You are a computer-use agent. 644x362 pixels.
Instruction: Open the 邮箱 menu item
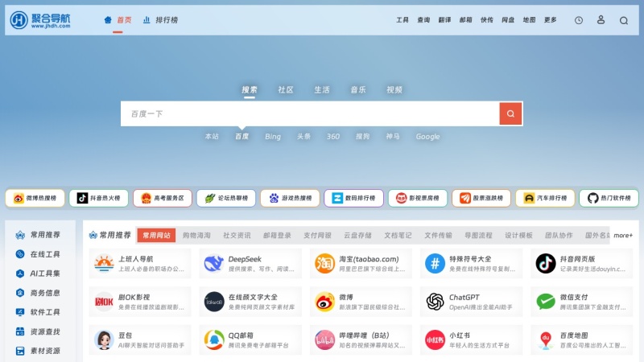[x=466, y=19]
